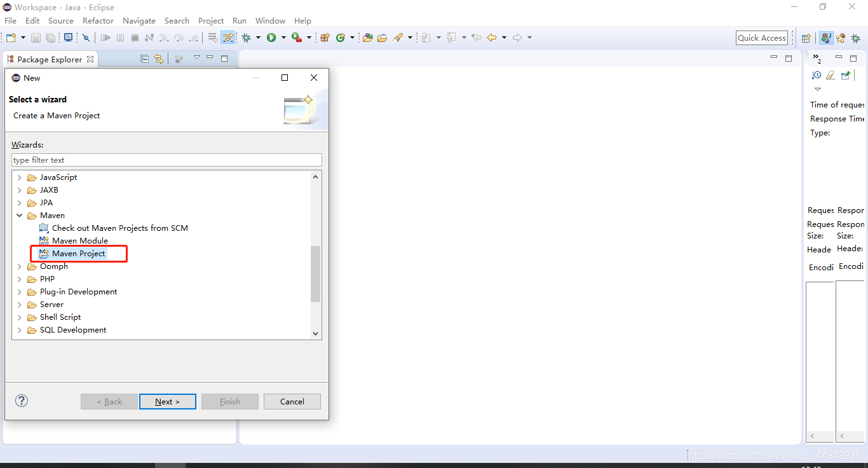Image resolution: width=868 pixels, height=468 pixels.
Task: Click the Step Return icon
Action: 193,38
